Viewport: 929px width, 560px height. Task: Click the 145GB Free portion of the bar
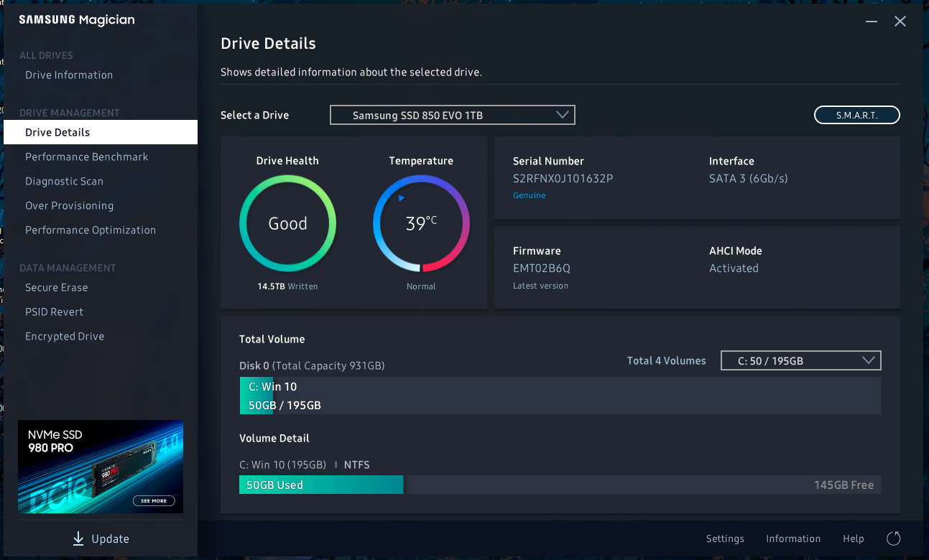[643, 485]
